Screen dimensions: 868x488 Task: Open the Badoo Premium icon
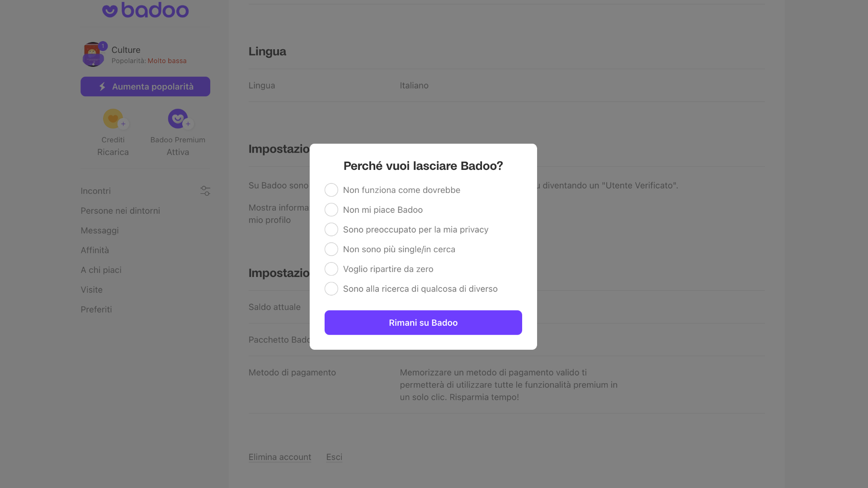tap(177, 119)
